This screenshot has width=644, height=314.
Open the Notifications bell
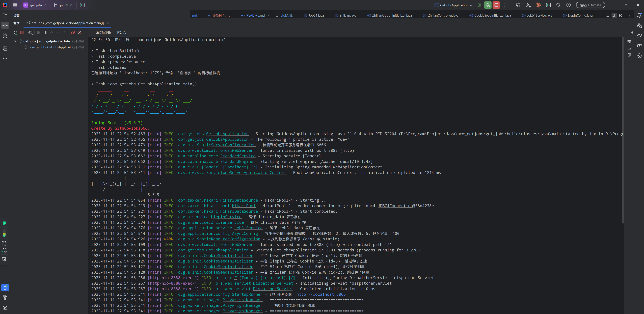(x=639, y=15)
